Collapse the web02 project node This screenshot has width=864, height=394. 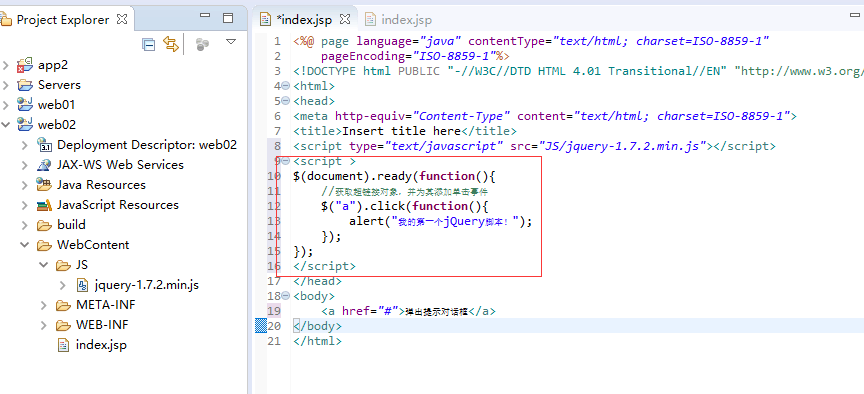point(6,125)
